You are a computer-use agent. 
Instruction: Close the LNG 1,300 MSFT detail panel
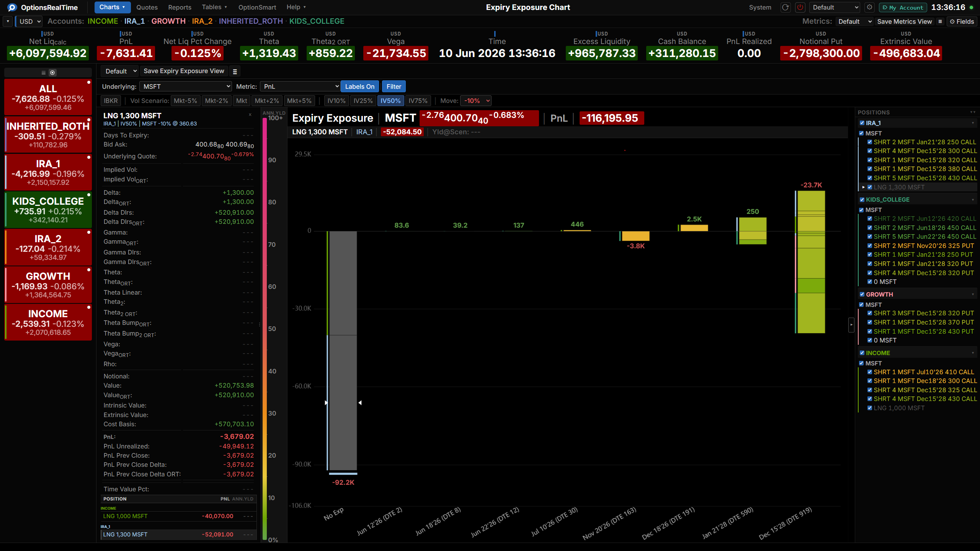[250, 114]
